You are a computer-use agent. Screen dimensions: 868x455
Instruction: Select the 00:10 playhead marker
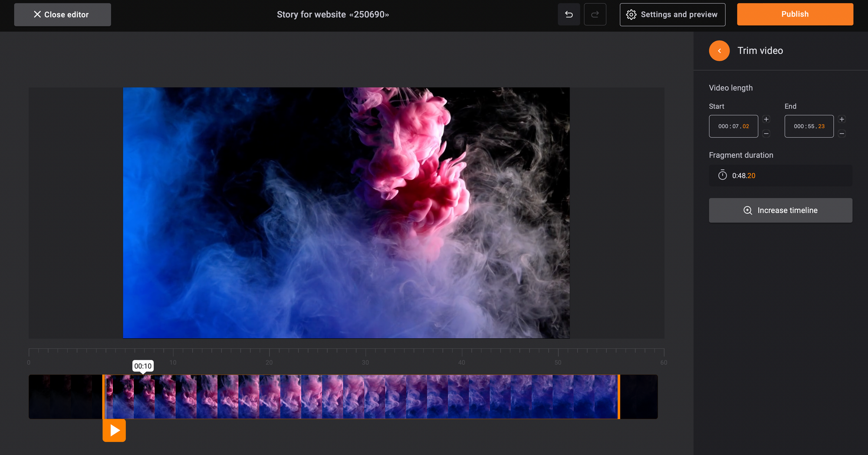[143, 366]
